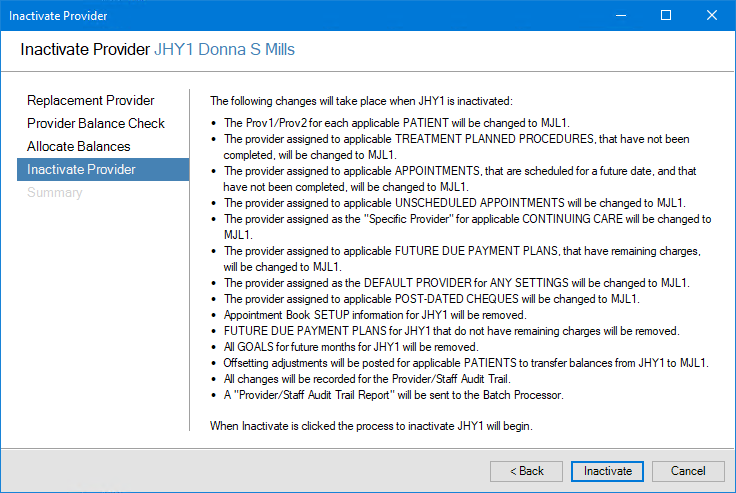Click the closing 'When Inactivate is clicked' sentence

pos(371,426)
